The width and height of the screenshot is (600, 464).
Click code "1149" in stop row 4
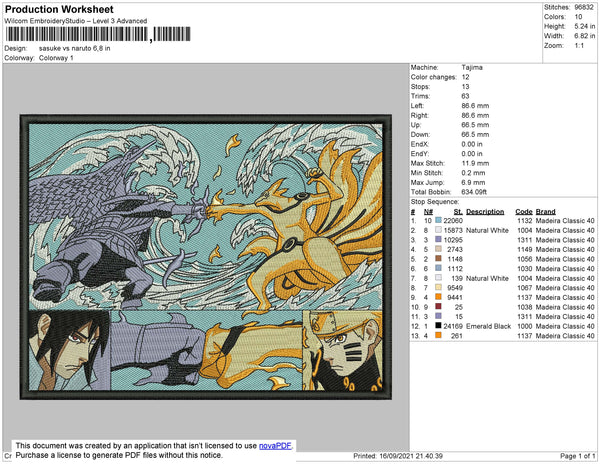525,249
